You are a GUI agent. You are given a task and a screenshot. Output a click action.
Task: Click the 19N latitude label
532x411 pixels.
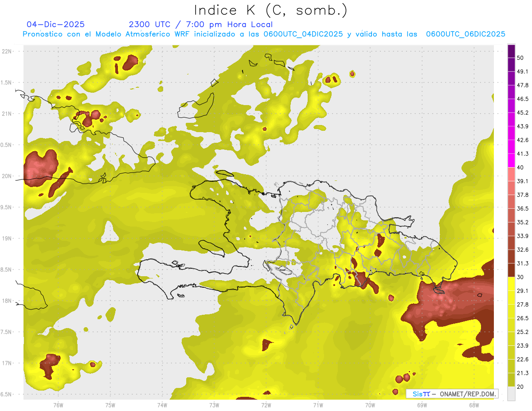coord(7,238)
